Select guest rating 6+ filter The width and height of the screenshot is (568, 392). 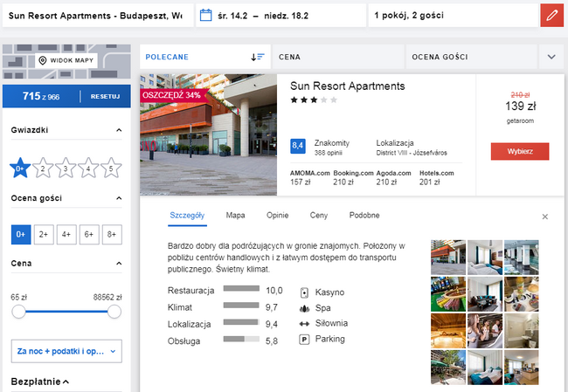(x=89, y=235)
